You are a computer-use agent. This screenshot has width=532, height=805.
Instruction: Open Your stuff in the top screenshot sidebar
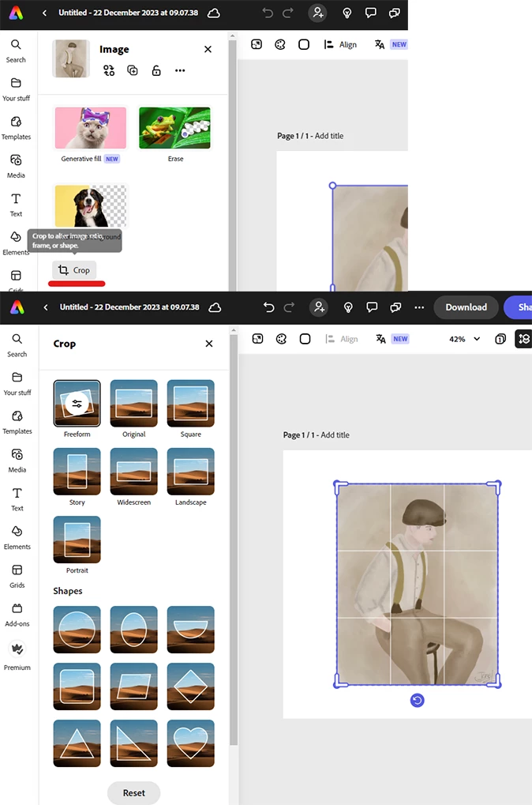coord(16,90)
